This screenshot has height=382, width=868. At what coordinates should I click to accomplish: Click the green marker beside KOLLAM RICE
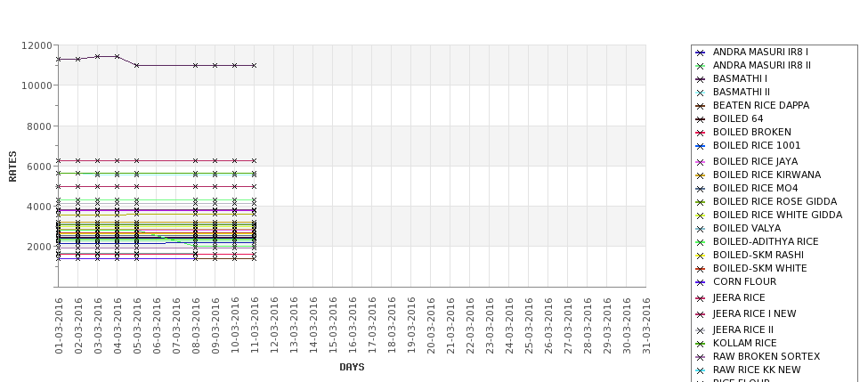700,344
